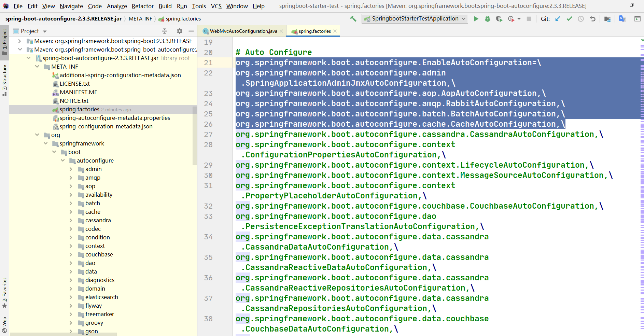644x336 pixels.
Task: Toggle the Z: Structure tool window
Action: [4, 80]
